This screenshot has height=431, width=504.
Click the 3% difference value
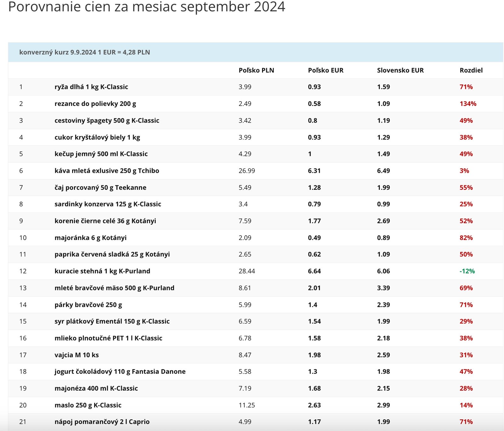(x=464, y=171)
